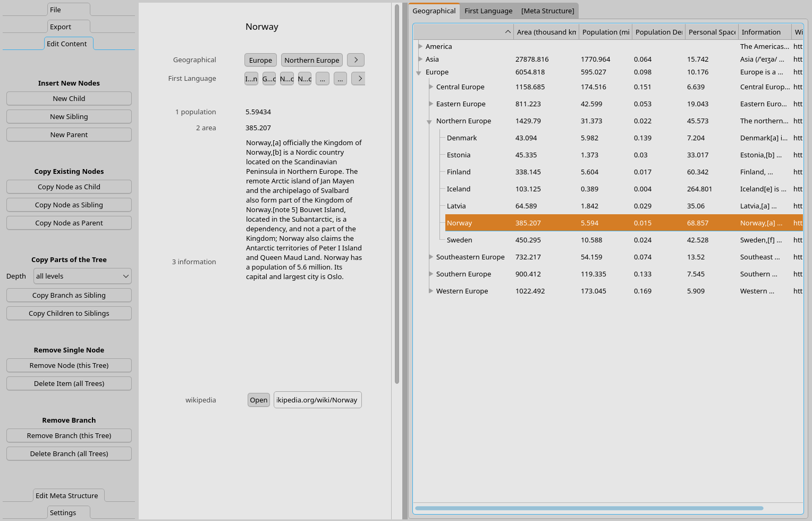Open the [Meta Structure] tab
This screenshot has width=812, height=521.
point(547,11)
